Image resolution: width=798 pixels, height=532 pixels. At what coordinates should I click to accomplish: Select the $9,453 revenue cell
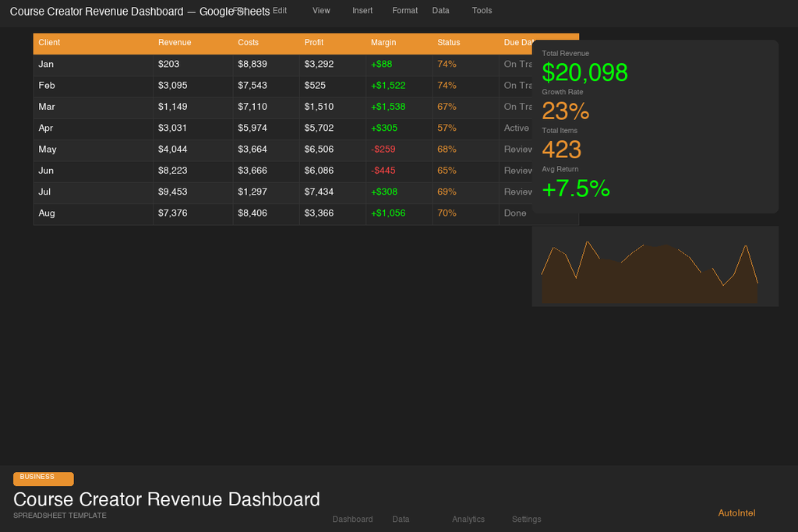tap(193, 192)
